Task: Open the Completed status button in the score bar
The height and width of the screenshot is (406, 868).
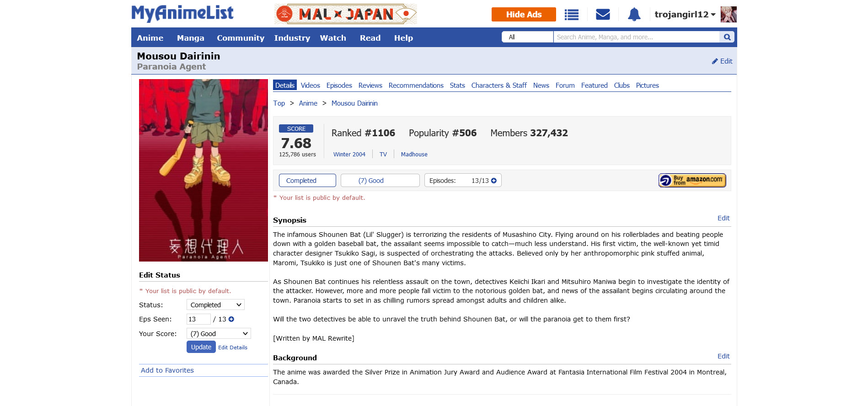Action: (307, 181)
